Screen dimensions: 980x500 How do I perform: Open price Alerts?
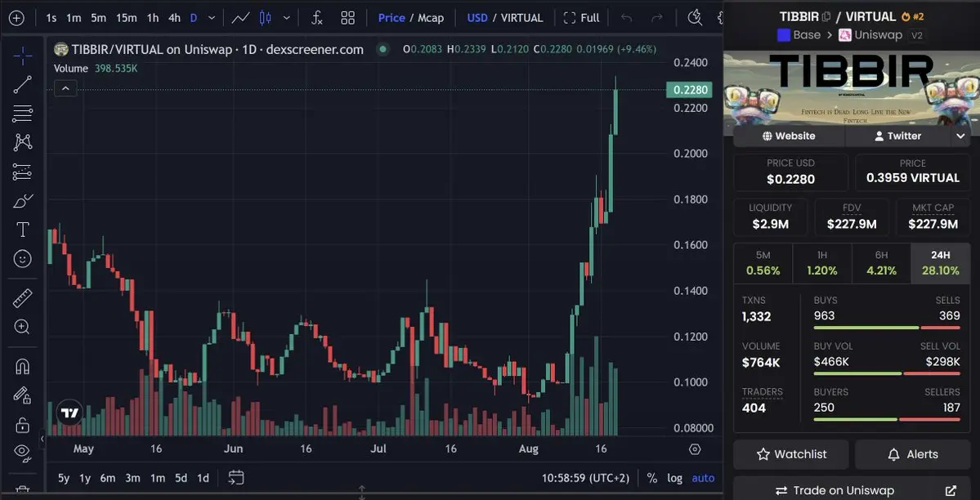pyautogui.click(x=912, y=454)
